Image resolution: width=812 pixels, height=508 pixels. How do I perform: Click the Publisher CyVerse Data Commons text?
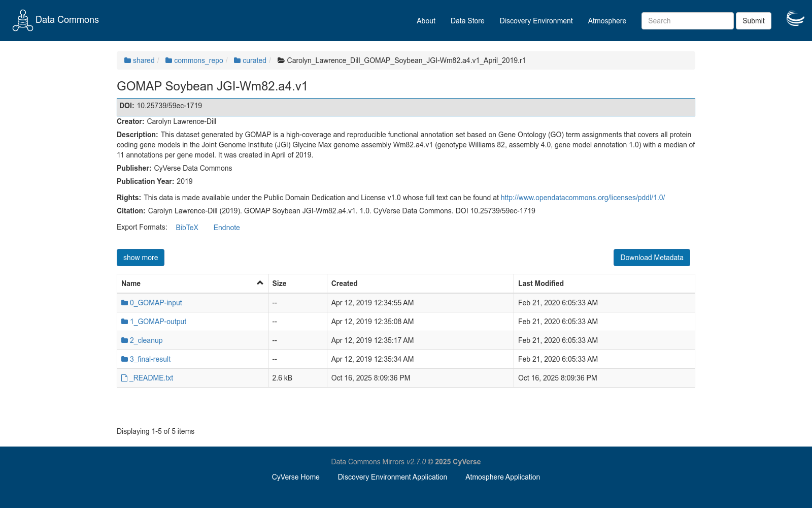click(175, 168)
